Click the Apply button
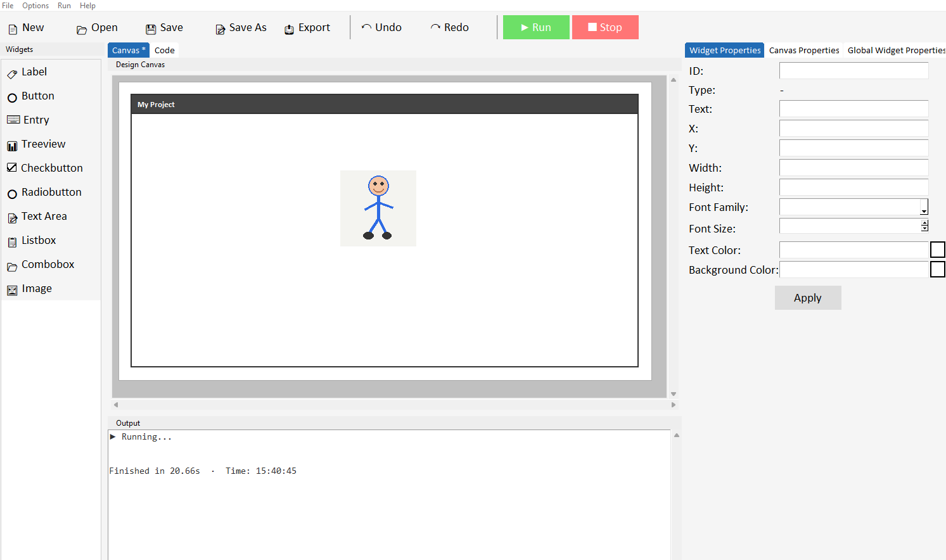 pos(807,297)
